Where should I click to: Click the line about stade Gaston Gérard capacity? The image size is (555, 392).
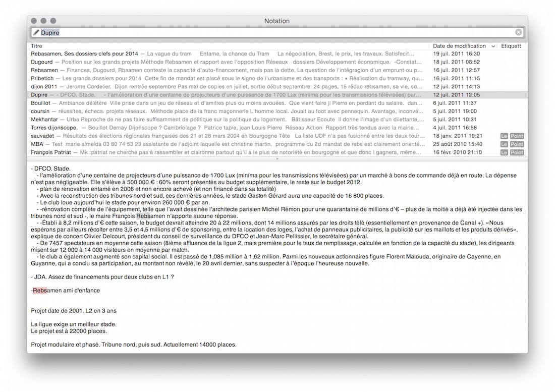pos(210,196)
